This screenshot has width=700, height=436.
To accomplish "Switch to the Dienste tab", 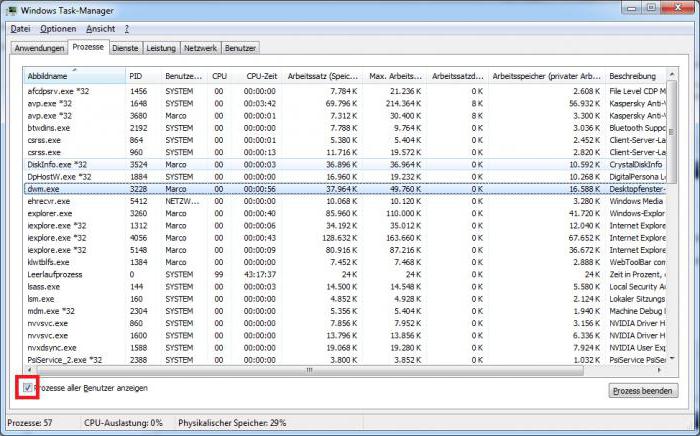I will [124, 48].
